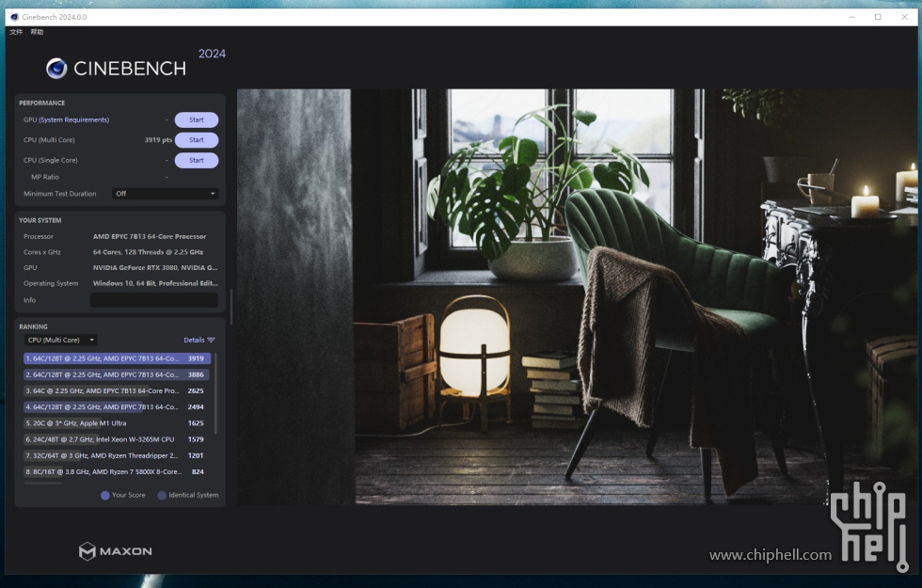Open the 文件 menu

point(14,31)
